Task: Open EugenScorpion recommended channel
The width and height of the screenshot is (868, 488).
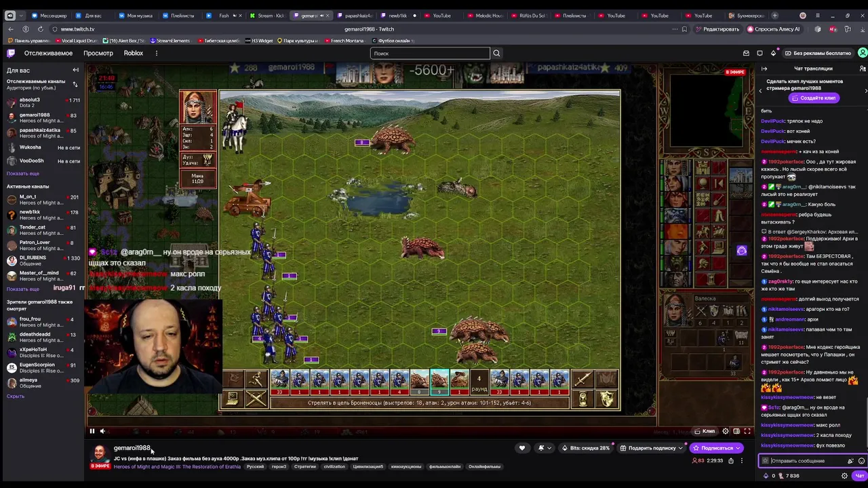Action: [x=42, y=367]
